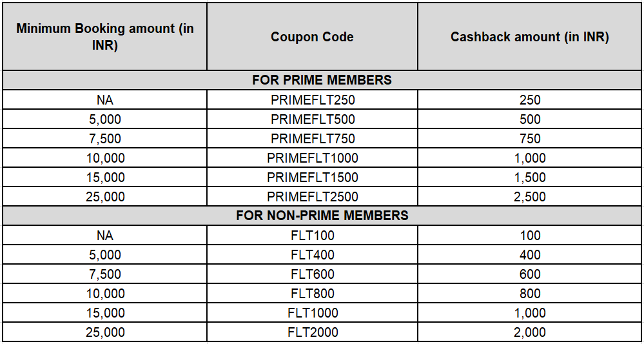Click the "Minimum Booking amount (in INR)" header
644x344 pixels.
coord(105,37)
